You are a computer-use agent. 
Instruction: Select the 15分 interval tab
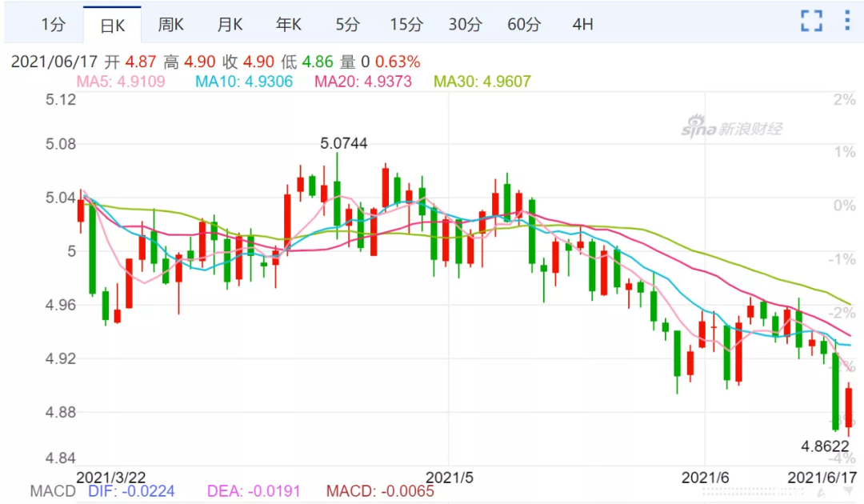tap(406, 24)
